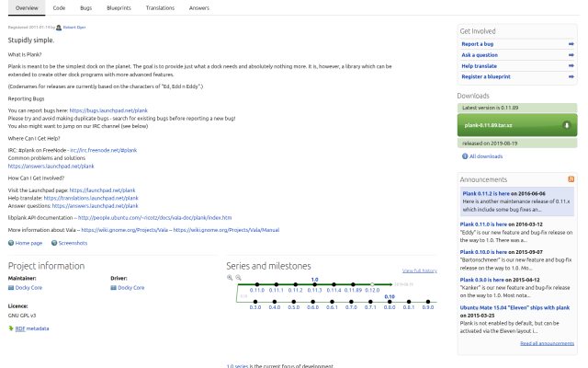This screenshot has height=368, width=588.
Task: Open Plank 0.11.0 is here announcement
Action: click(x=483, y=224)
